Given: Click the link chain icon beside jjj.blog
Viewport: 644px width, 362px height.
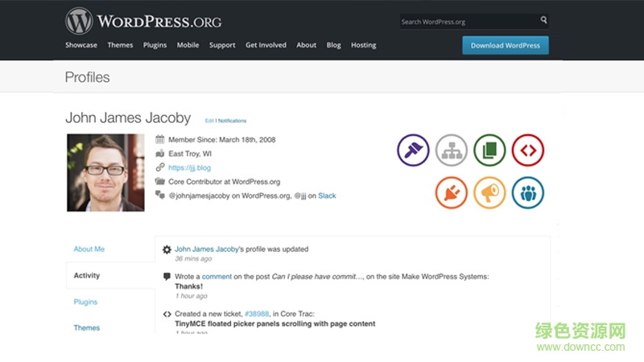Looking at the screenshot, I should pos(159,167).
